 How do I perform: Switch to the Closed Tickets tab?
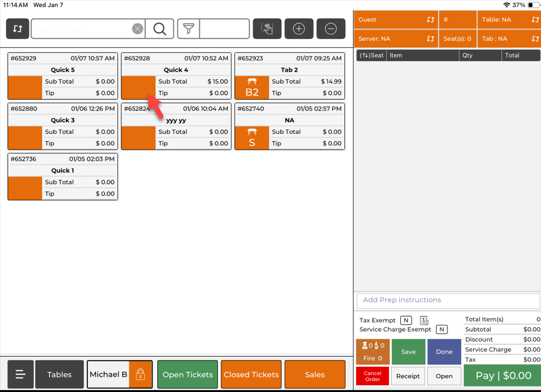[251, 374]
